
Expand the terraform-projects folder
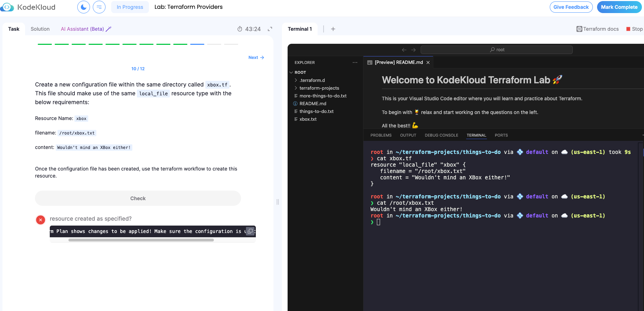319,88
